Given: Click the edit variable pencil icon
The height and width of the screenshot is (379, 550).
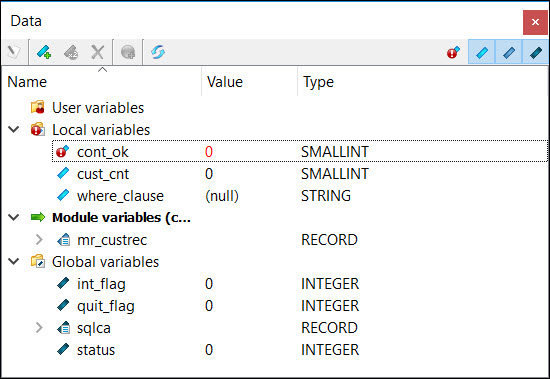Looking at the screenshot, I should coord(14,53).
